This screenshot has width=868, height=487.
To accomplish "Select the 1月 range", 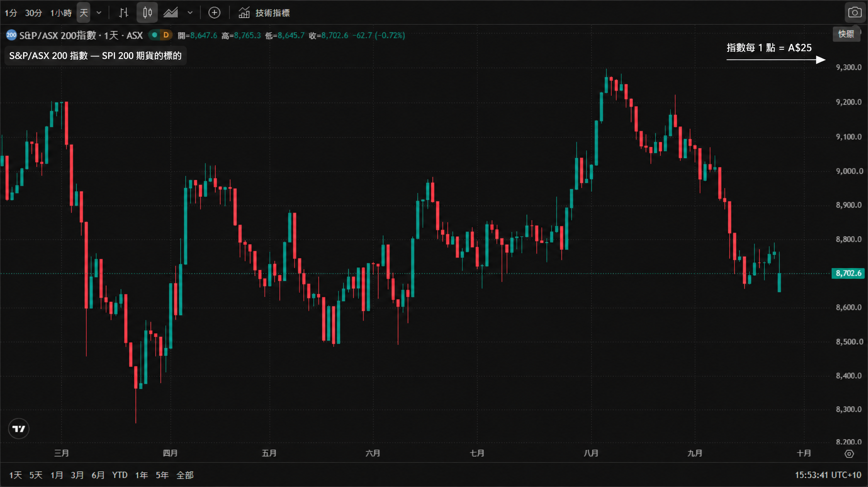I will click(x=56, y=475).
